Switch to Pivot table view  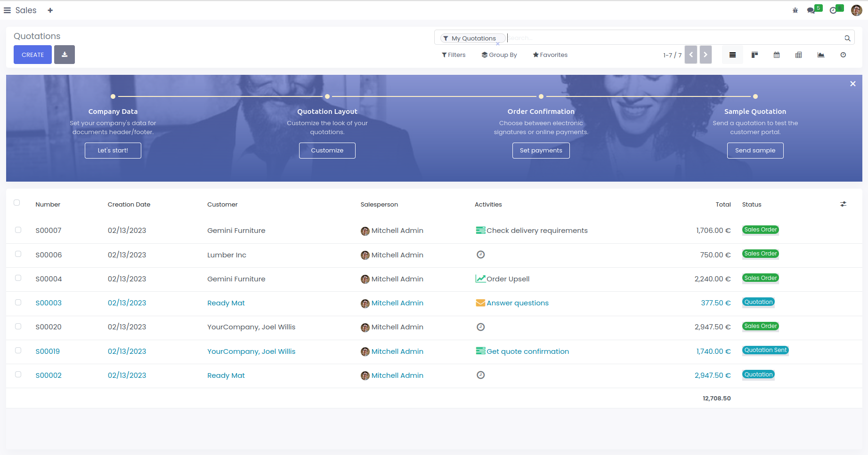798,55
